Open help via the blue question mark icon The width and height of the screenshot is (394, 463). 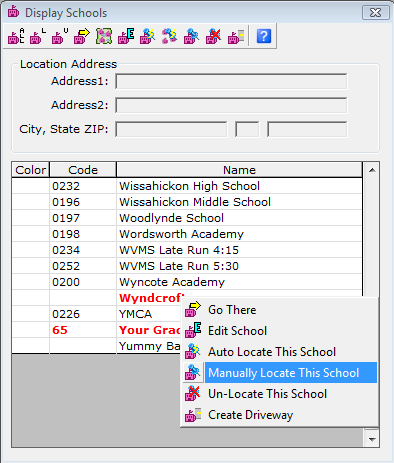(264, 36)
